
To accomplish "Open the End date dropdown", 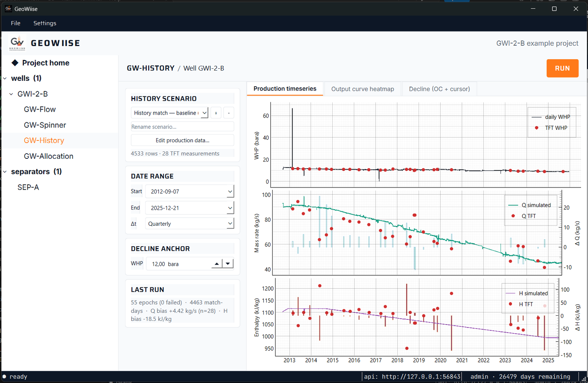I will [190, 208].
